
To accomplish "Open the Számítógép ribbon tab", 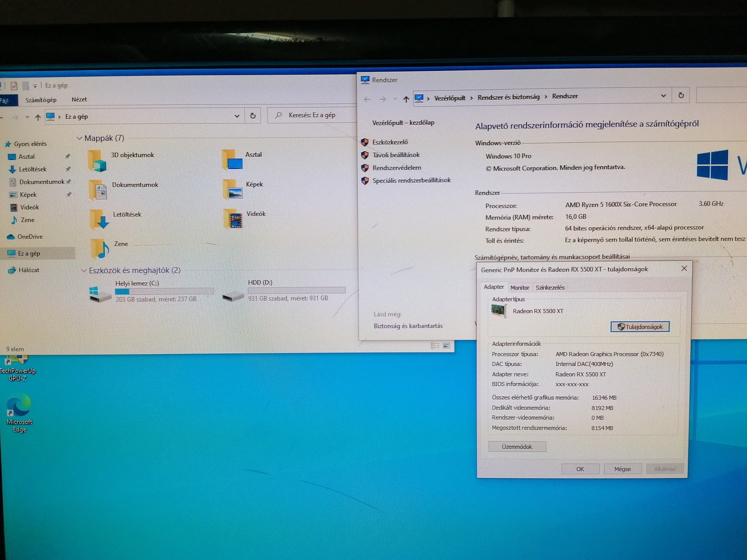I will coord(41,100).
